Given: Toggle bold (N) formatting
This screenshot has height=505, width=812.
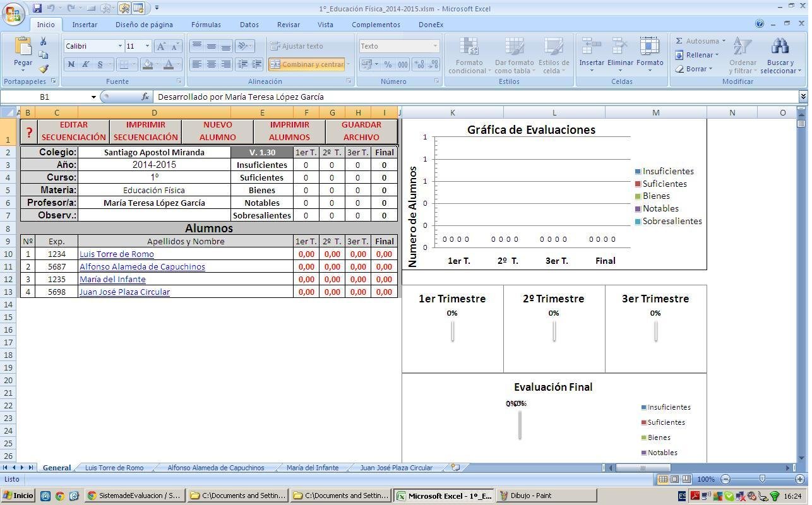Looking at the screenshot, I should pyautogui.click(x=71, y=64).
